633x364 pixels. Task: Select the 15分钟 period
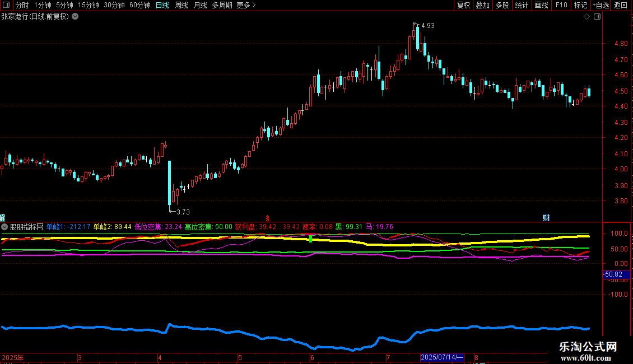pyautogui.click(x=89, y=5)
